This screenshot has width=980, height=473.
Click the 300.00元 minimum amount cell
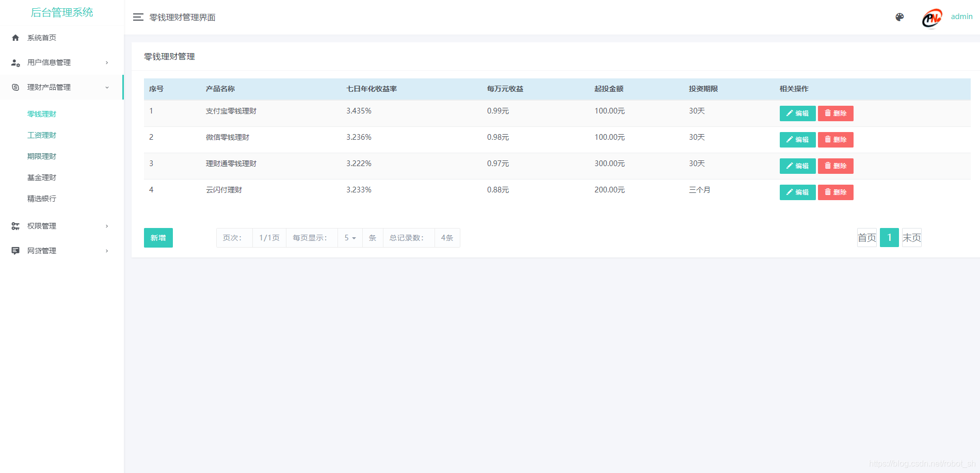[609, 164]
